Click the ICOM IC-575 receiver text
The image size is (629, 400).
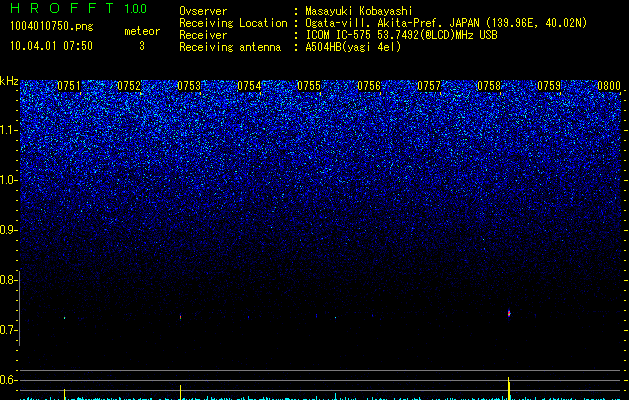(401, 35)
